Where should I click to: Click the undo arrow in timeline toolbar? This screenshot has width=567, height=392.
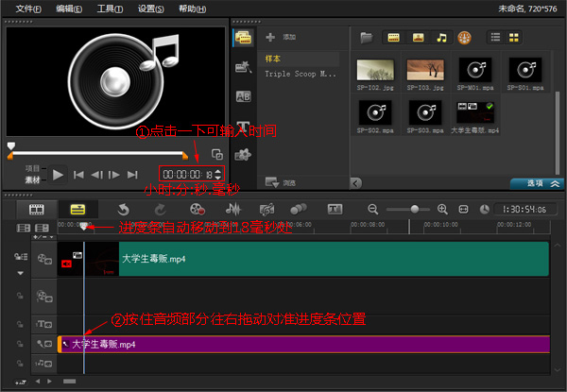click(x=123, y=209)
